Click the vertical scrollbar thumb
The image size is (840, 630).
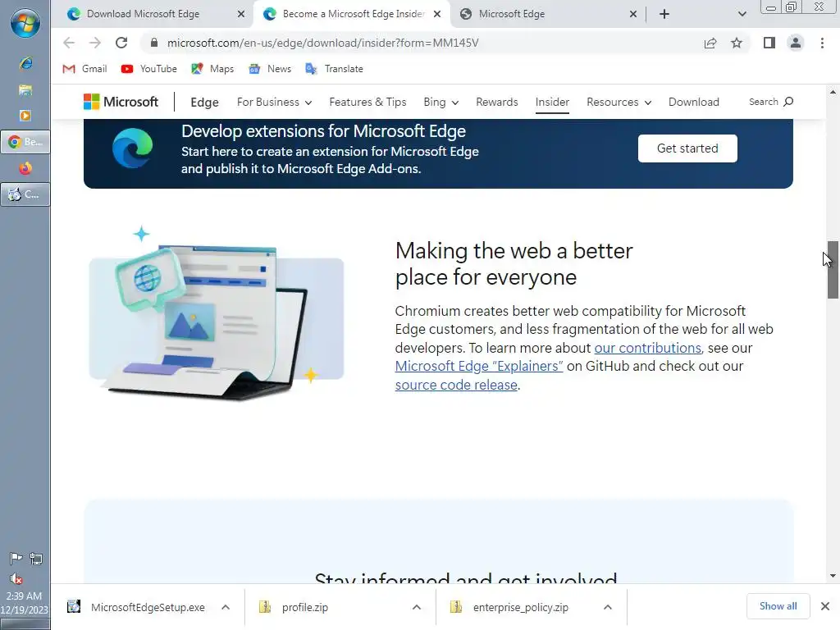tap(833, 269)
